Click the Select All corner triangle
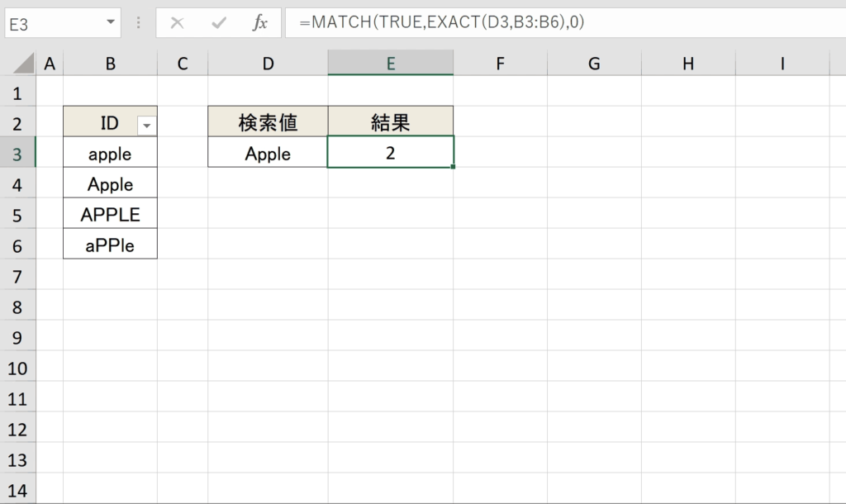This screenshot has width=846, height=504. click(24, 63)
